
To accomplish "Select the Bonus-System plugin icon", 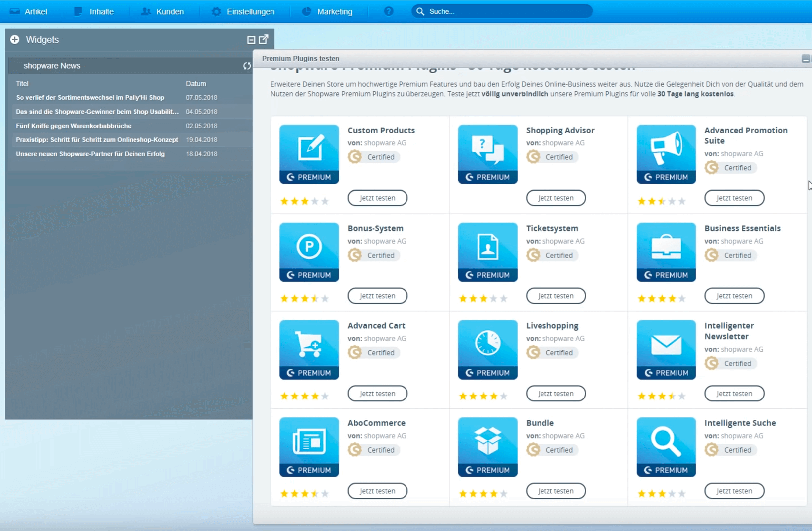I will tap(308, 252).
